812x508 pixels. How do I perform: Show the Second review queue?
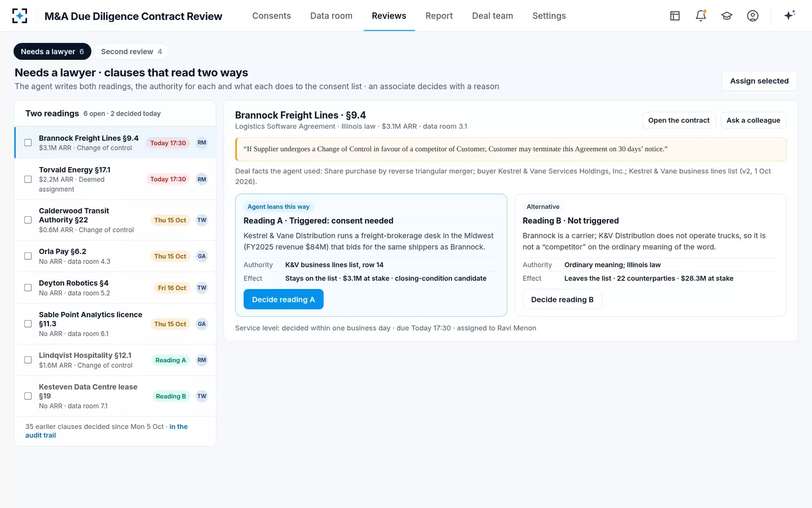coord(131,51)
